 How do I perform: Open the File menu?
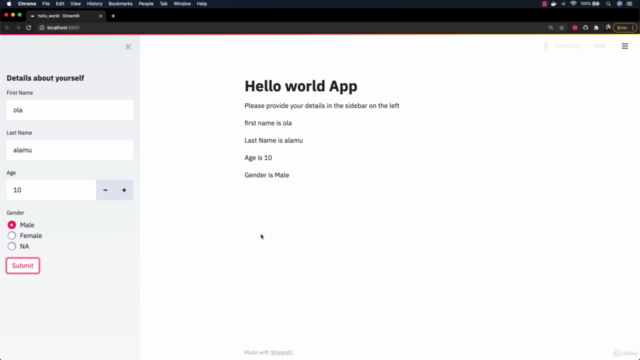point(46,4)
